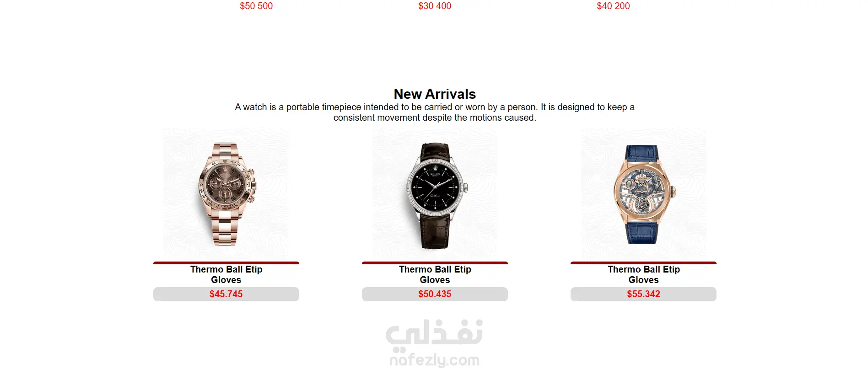Select the $50 500 price at top
Image resolution: width=868 pixels, height=369 pixels.
[256, 6]
